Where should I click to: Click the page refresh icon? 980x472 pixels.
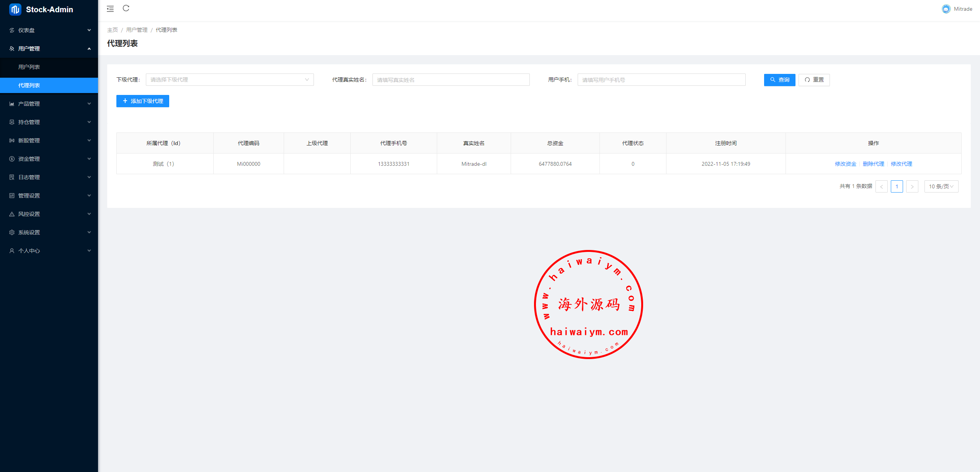coord(126,8)
